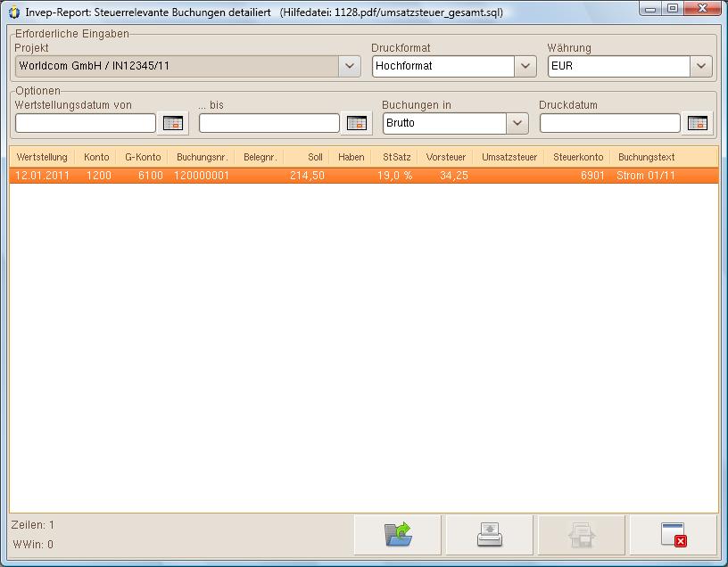Maximize the Invep-Report window
The image size is (728, 567).
tap(673, 9)
